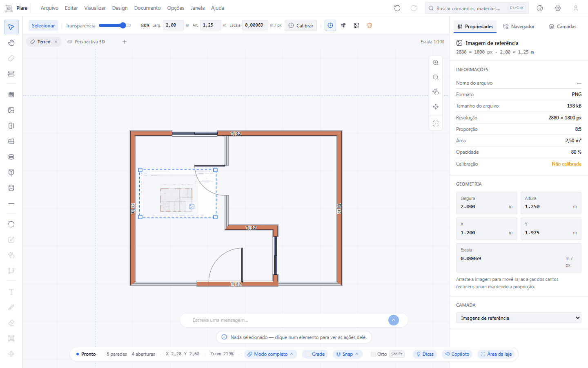The width and height of the screenshot is (588, 368).
Task: Adjust the Transparência slider
Action: (115, 25)
